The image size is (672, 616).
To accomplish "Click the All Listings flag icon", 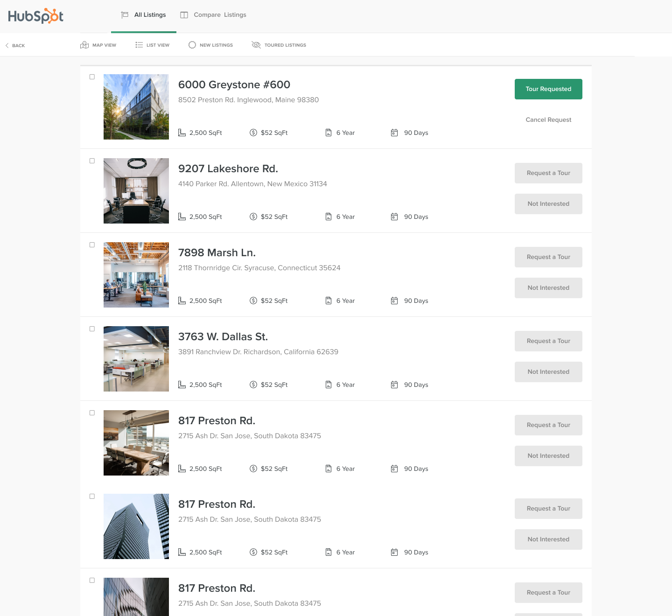I will 125,15.
